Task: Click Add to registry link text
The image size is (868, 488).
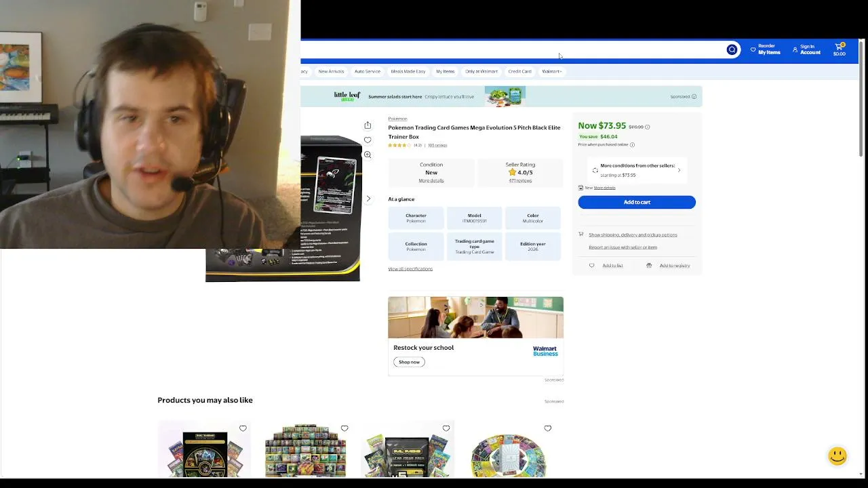Action: pyautogui.click(x=675, y=266)
